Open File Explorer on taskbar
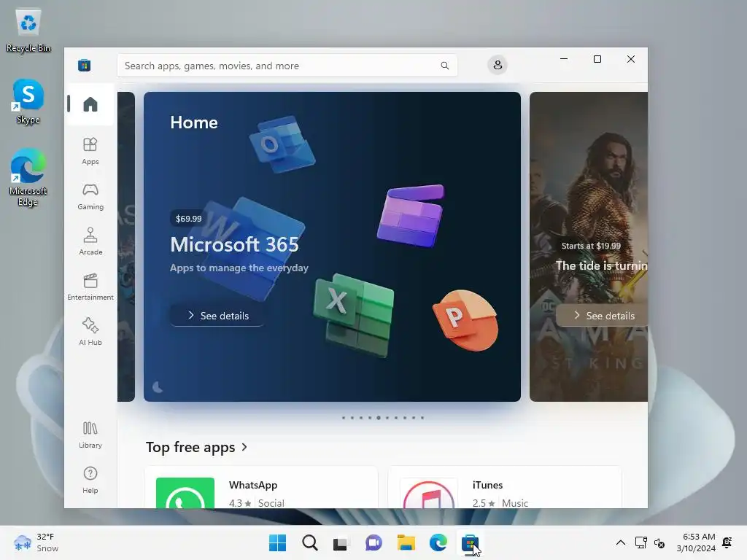The image size is (747, 560). 406,542
